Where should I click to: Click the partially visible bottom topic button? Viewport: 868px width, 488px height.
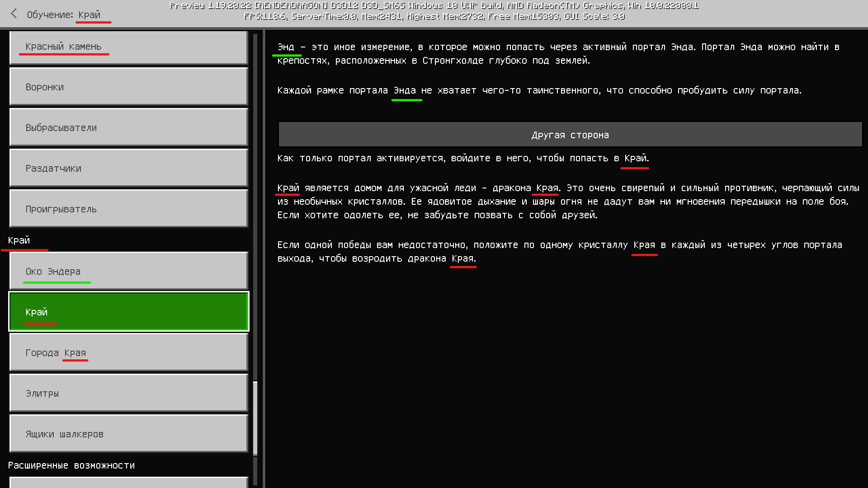click(128, 483)
